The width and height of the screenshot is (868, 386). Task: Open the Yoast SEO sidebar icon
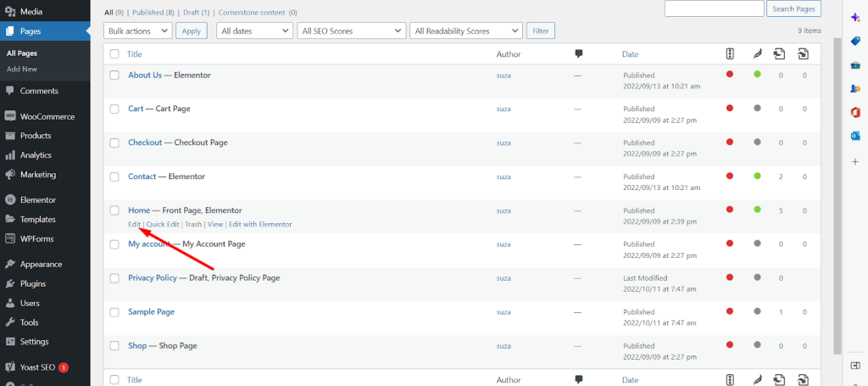tap(9, 366)
